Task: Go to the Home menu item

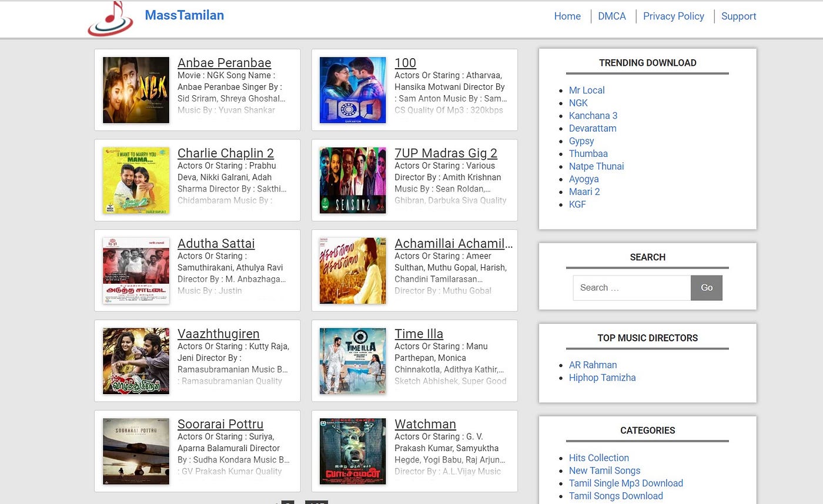Action: pyautogui.click(x=567, y=16)
